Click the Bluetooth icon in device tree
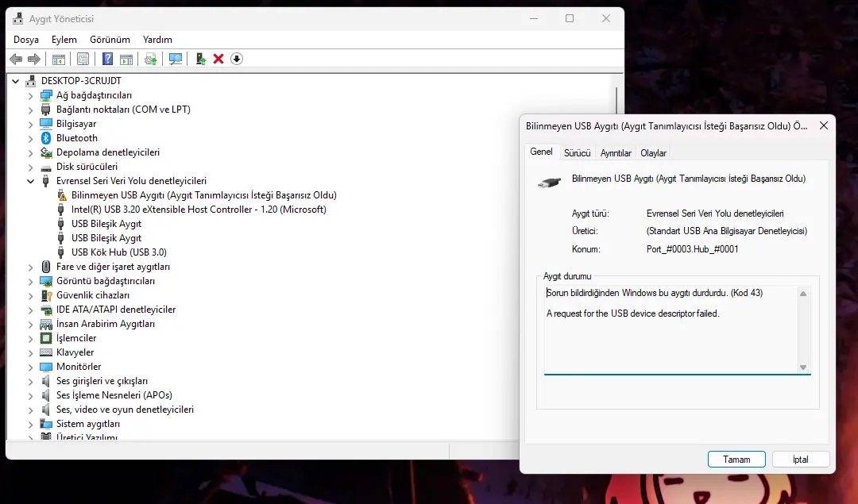This screenshot has height=504, width=858. pyautogui.click(x=46, y=138)
